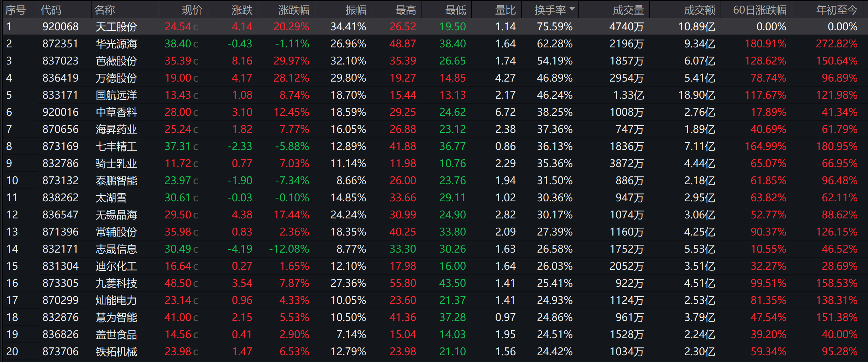Click stock code 837023
868x362 pixels.
click(x=61, y=61)
